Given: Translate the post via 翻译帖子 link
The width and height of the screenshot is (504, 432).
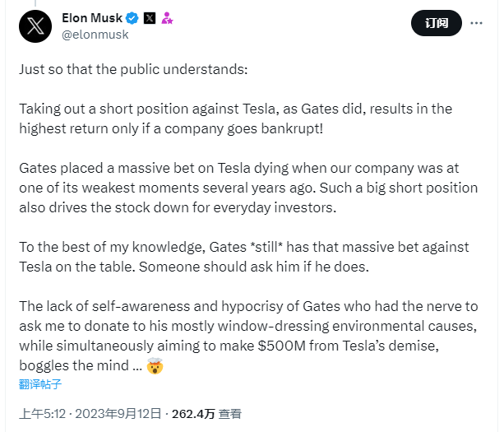Looking at the screenshot, I should coord(40,384).
